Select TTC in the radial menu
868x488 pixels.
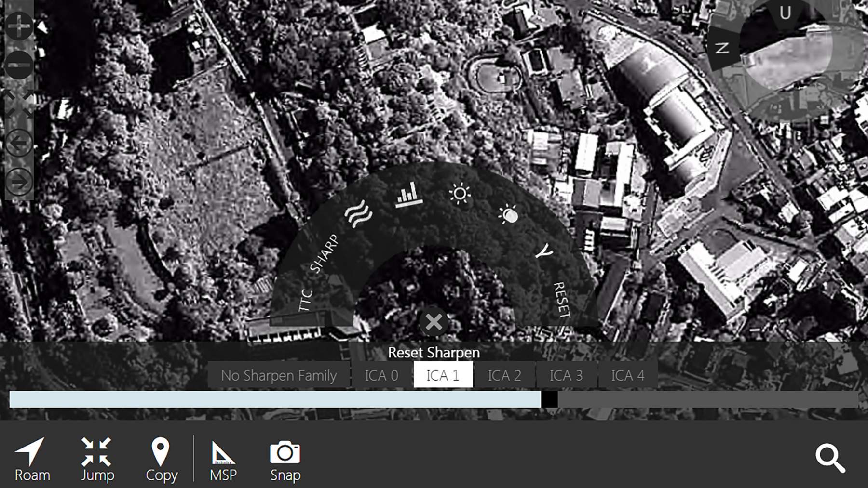coord(305,300)
